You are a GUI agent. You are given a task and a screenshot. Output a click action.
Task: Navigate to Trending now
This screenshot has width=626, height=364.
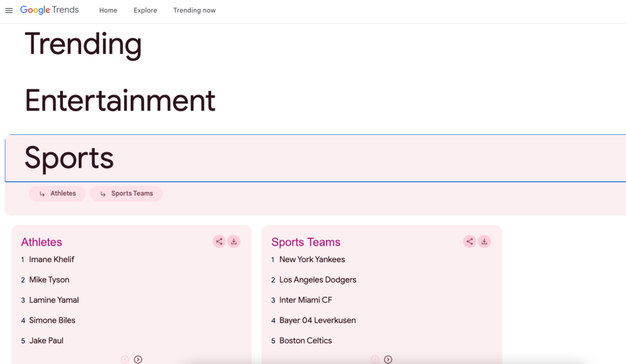coord(194,10)
